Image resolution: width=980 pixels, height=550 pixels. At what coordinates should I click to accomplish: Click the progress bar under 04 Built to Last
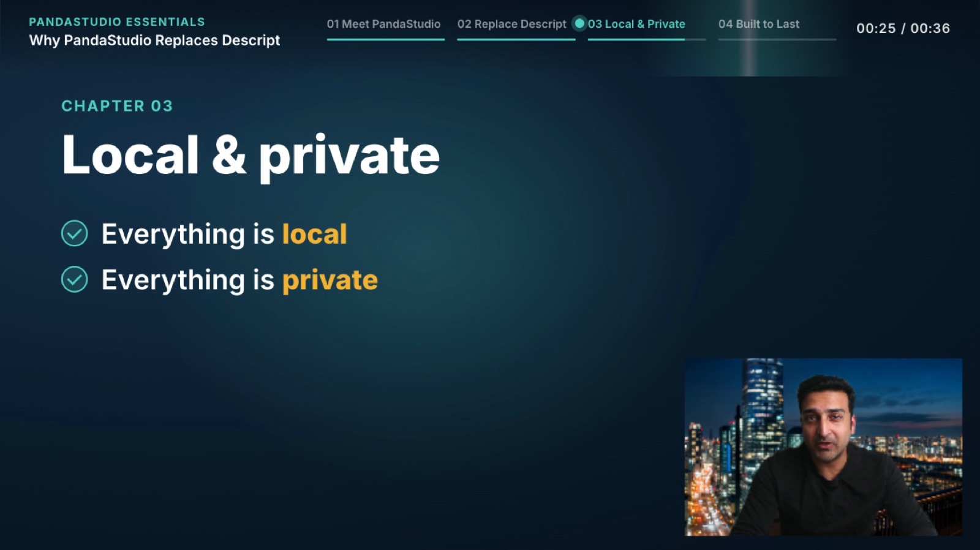click(x=777, y=39)
